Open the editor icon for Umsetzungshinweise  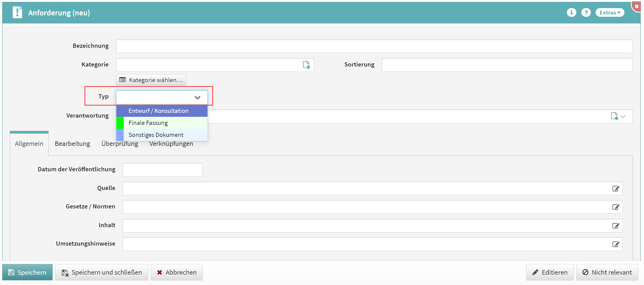[615, 244]
